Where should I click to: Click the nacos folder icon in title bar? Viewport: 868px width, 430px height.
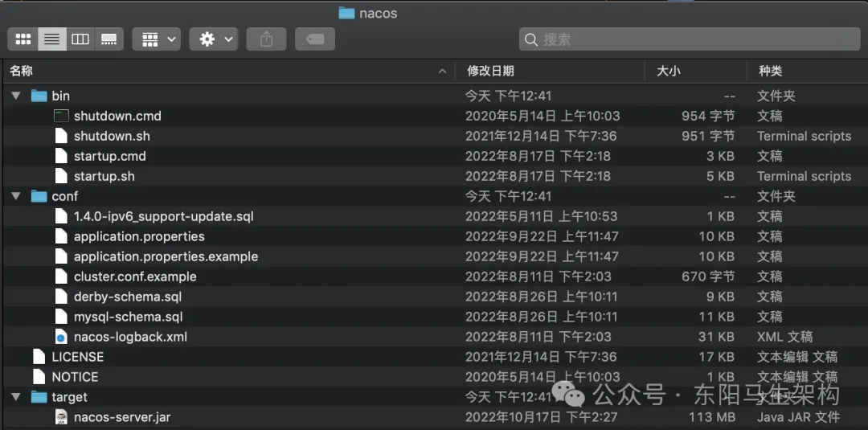346,13
